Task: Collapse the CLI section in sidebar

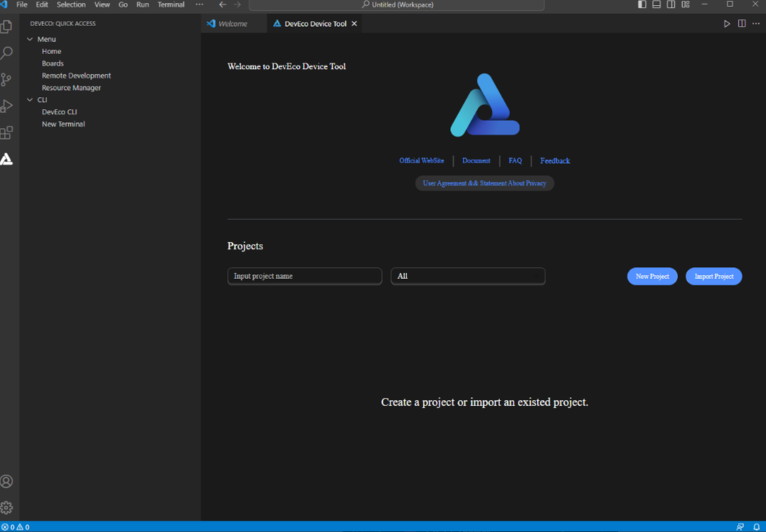Action: point(29,99)
